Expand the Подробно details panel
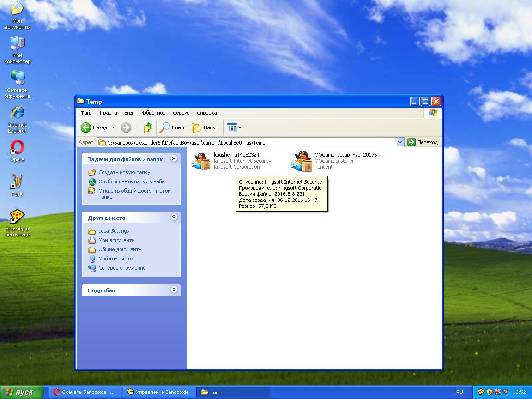The image size is (532, 399). pyautogui.click(x=174, y=290)
